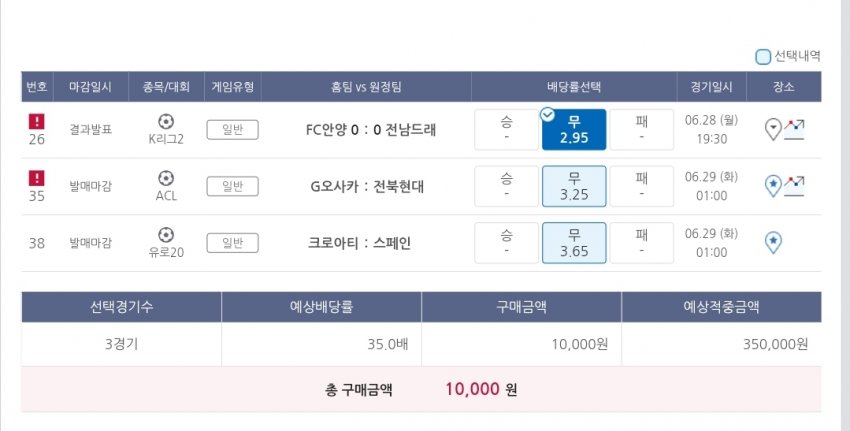
Task: Click the soccer ball icon above K리그2
Action: point(166,121)
